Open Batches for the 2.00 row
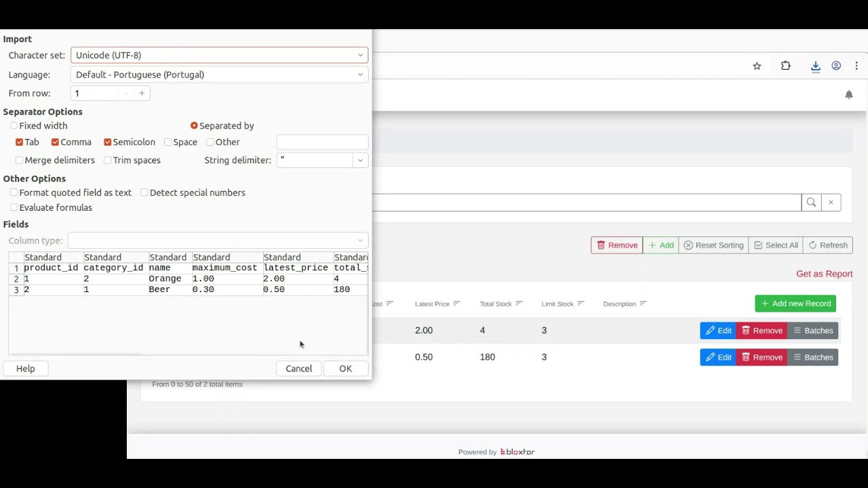The width and height of the screenshot is (868, 488). pyautogui.click(x=813, y=331)
